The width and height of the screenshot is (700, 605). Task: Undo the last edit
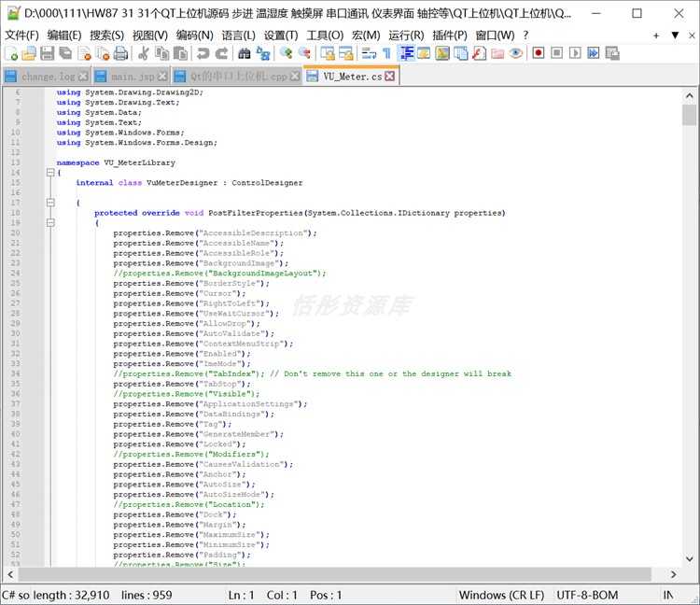click(203, 53)
